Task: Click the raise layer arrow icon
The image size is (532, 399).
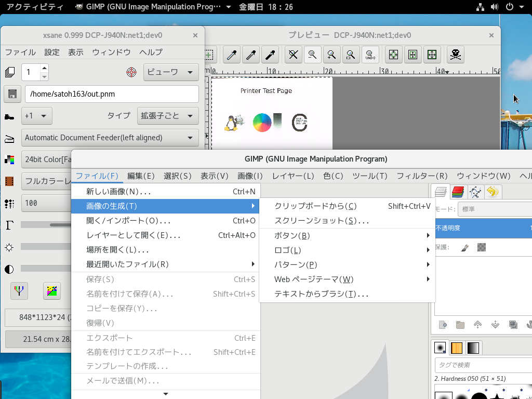Action: coord(478,325)
